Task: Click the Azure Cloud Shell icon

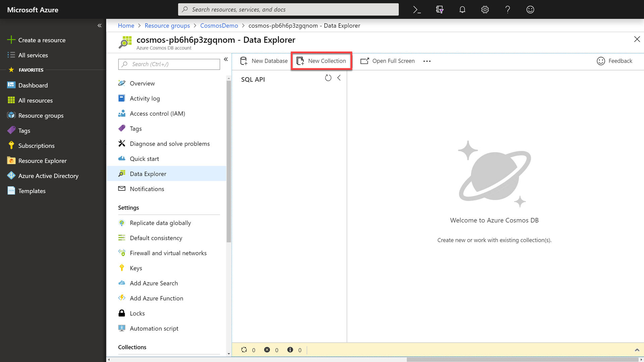Action: (415, 9)
